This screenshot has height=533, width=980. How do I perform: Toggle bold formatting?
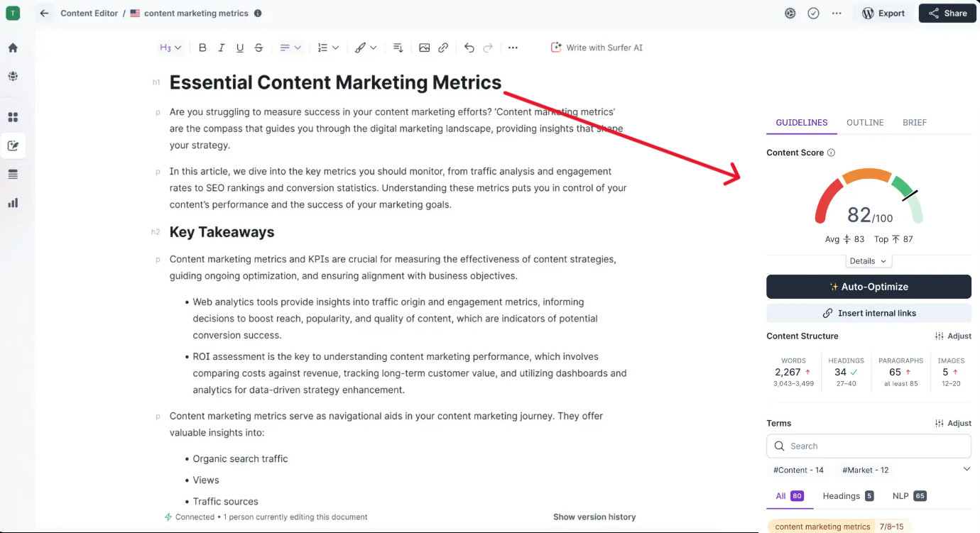(202, 48)
